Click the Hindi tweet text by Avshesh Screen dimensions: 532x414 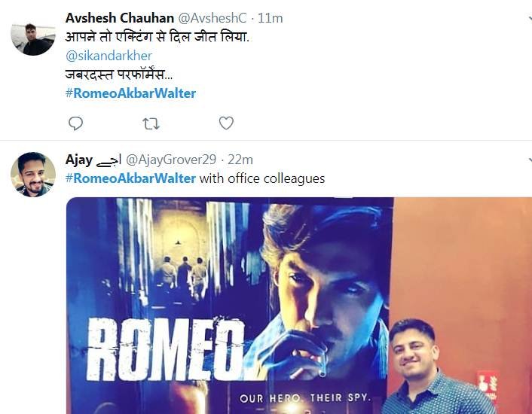(x=157, y=37)
